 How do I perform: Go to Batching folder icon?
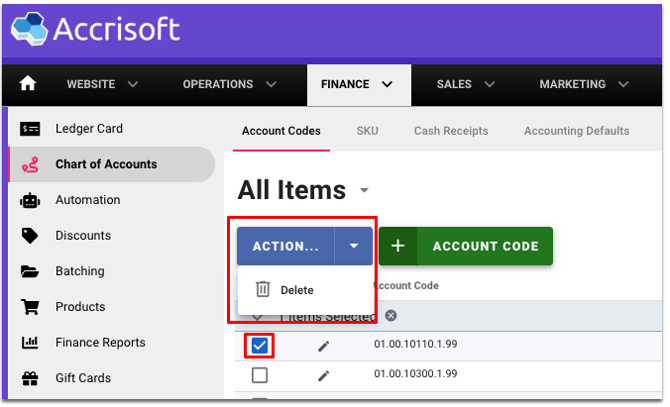30,271
